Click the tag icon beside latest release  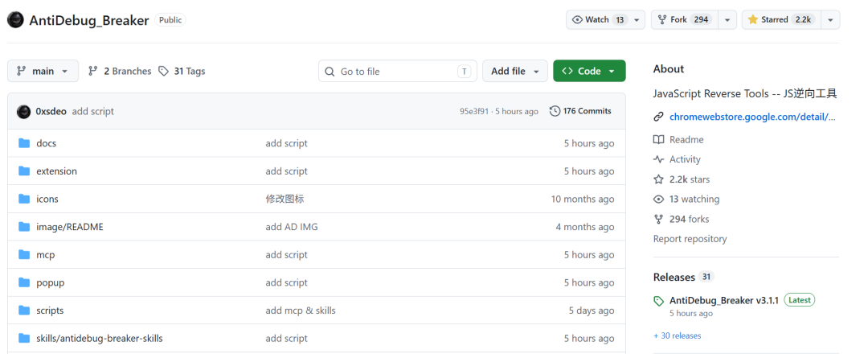click(659, 301)
